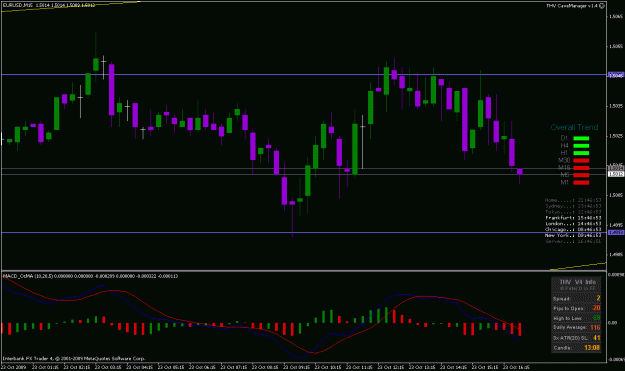Click the Overall Trend heading

574,127
